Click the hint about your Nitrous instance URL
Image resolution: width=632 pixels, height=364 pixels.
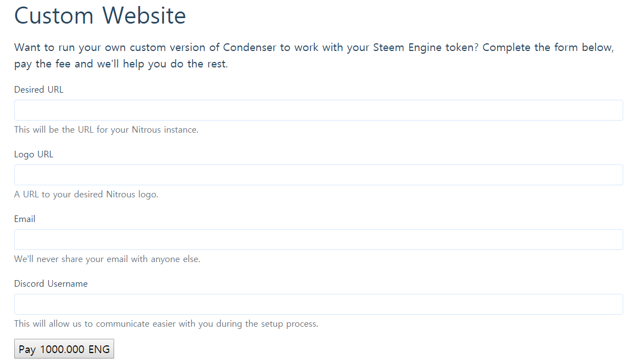(106, 130)
